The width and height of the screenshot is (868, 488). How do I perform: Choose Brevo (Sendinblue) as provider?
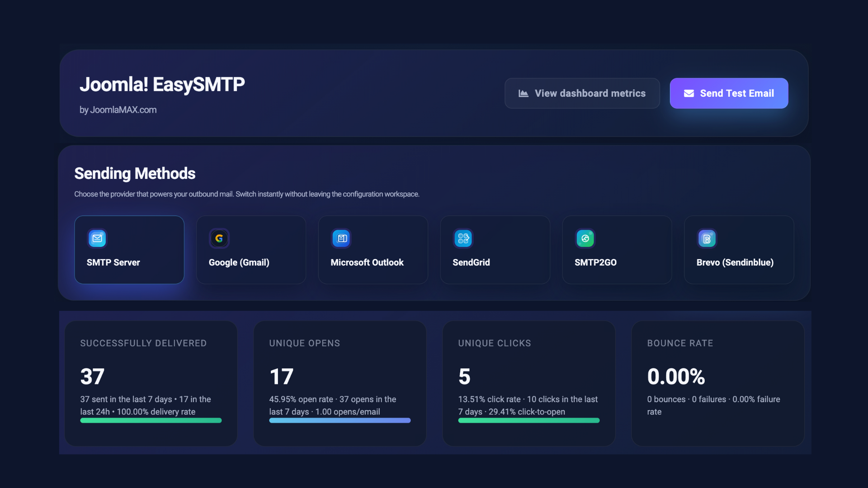pos(739,249)
